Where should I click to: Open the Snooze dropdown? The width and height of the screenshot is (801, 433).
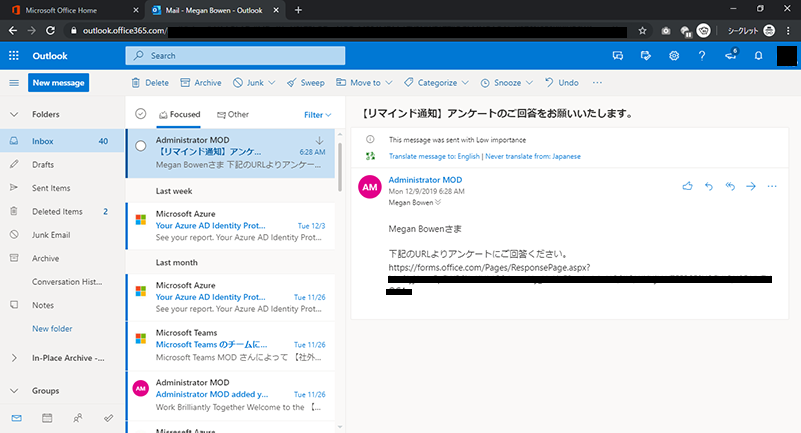point(507,83)
